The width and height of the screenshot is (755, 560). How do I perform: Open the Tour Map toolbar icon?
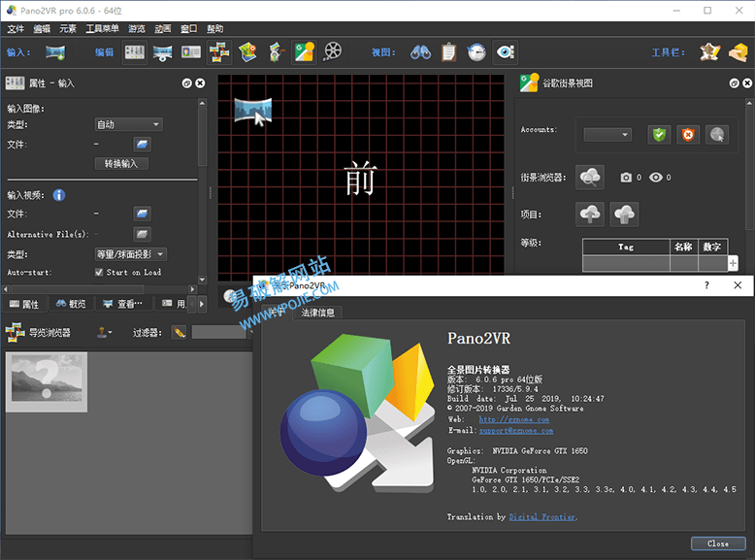point(247,52)
